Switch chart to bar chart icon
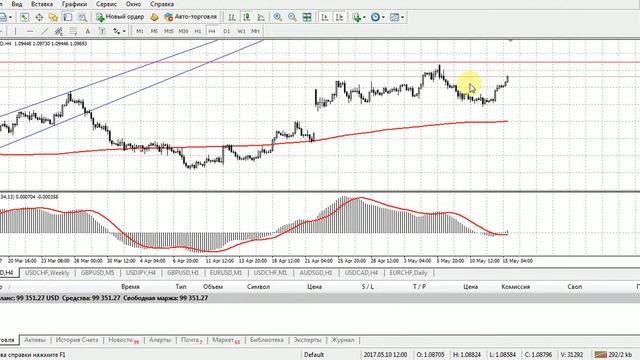 point(232,17)
